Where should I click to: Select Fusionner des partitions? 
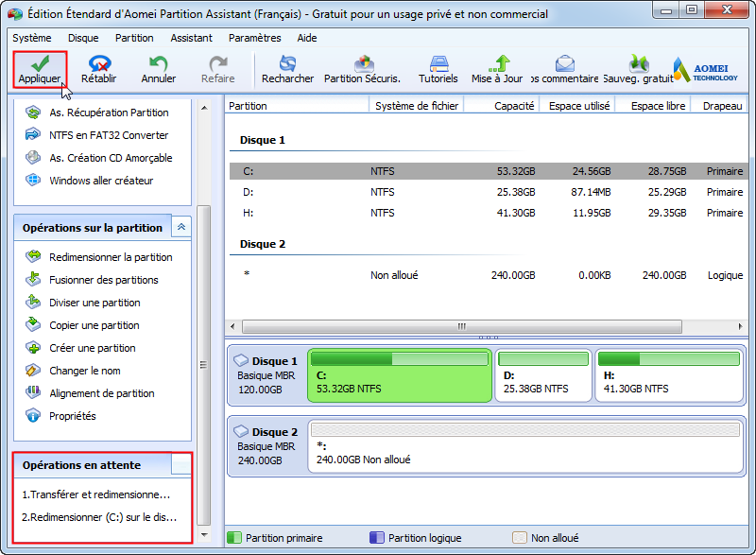click(x=92, y=280)
